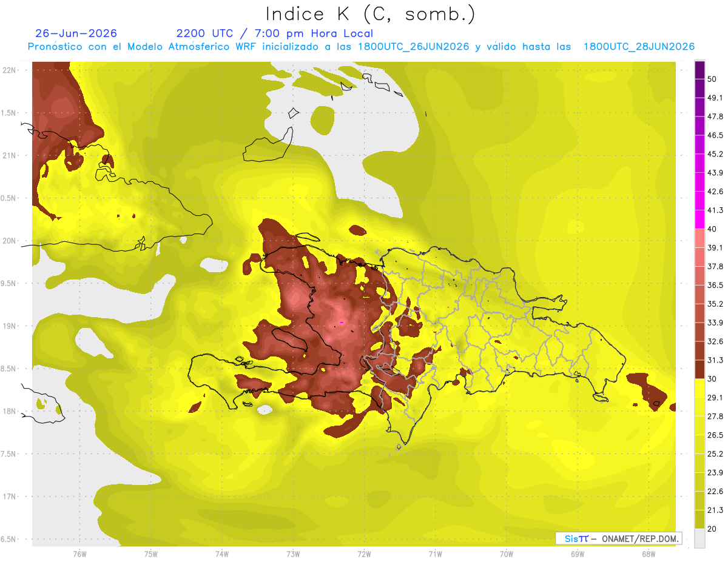Click "2200 UTC / 7:00 pm Hora Local" time
The image size is (728, 562).
(x=275, y=33)
